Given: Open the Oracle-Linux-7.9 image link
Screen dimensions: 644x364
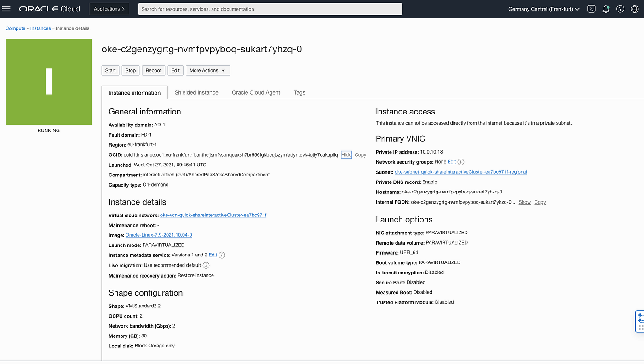Looking at the screenshot, I should click(x=159, y=235).
